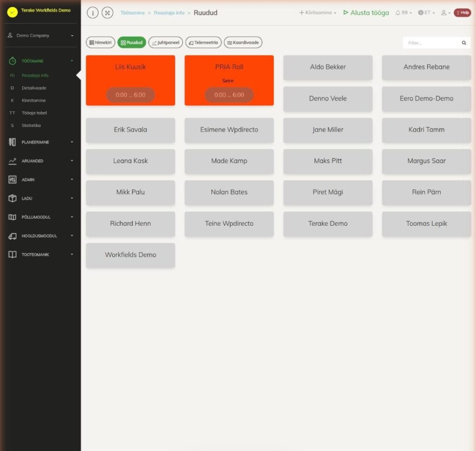Select the Nolan Bates tile
This screenshot has height=451, width=476.
click(x=229, y=192)
